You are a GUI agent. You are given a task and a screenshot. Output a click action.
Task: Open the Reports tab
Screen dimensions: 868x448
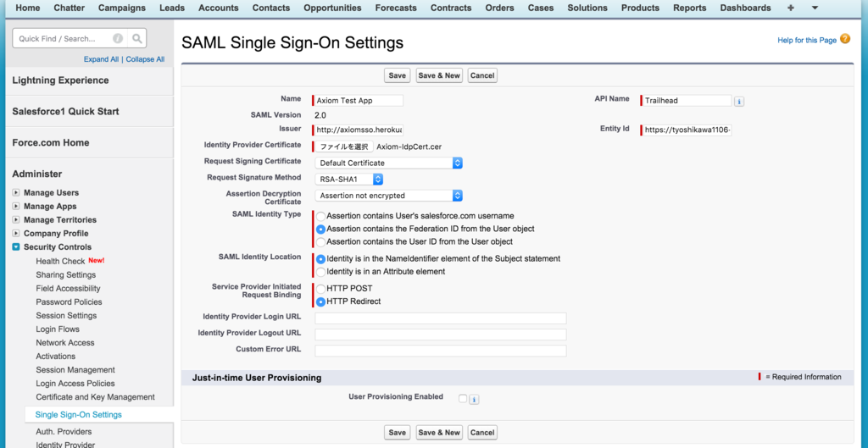(x=690, y=8)
